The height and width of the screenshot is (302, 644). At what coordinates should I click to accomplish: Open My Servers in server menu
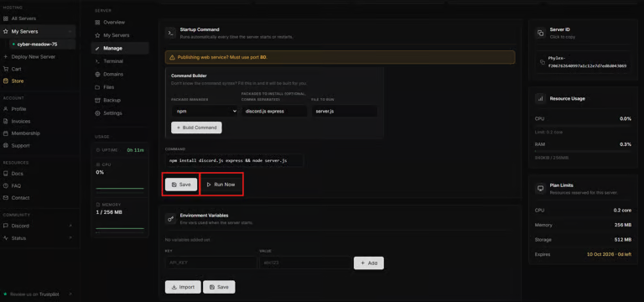click(117, 35)
